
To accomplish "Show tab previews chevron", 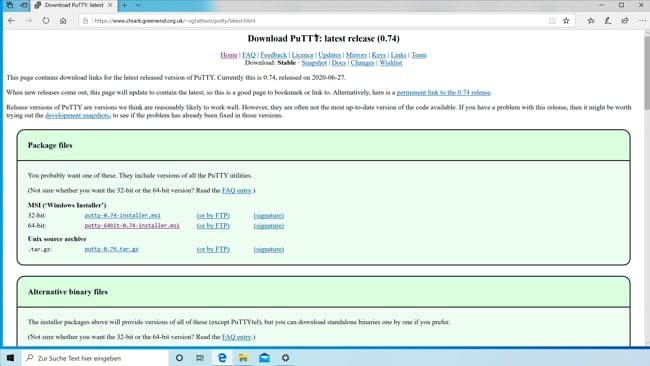I will click(138, 5).
